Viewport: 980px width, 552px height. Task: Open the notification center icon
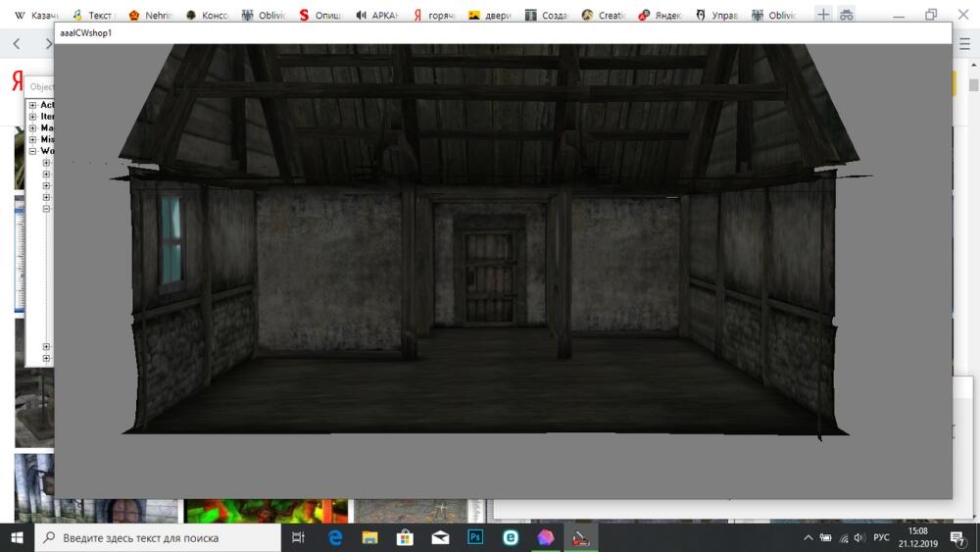tap(958, 537)
